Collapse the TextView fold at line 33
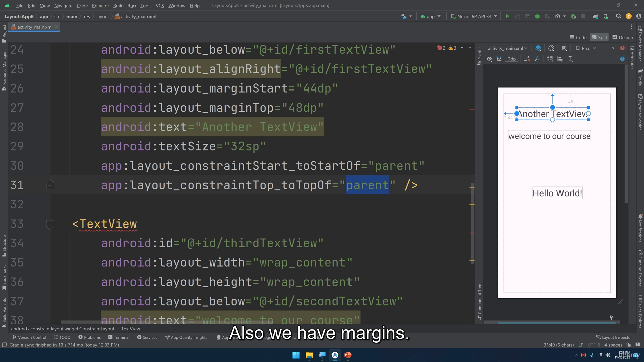The image size is (644, 362). (50, 224)
